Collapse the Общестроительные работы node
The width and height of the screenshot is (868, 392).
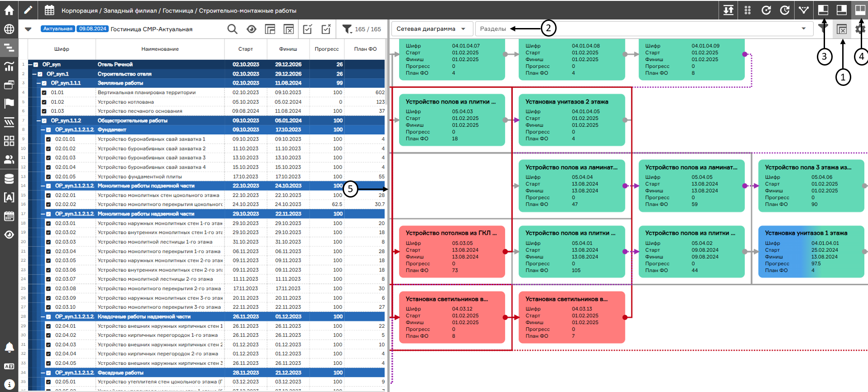pos(39,121)
